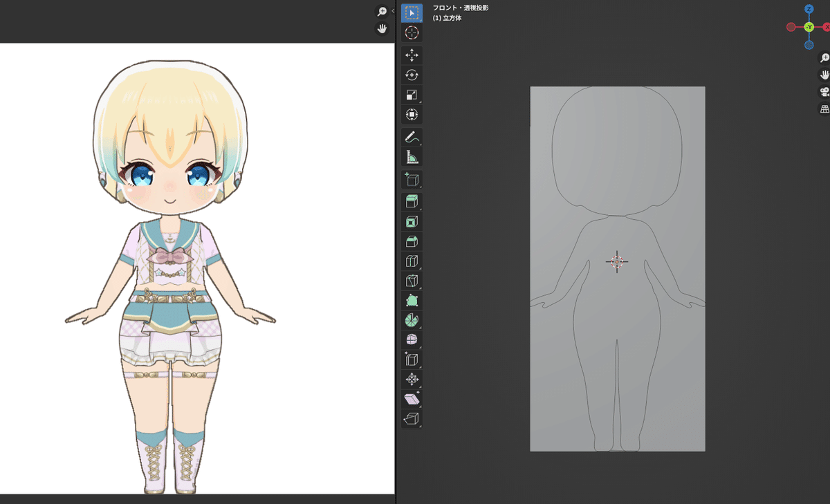Choose the Measure tool
830x504 pixels.
412,157
